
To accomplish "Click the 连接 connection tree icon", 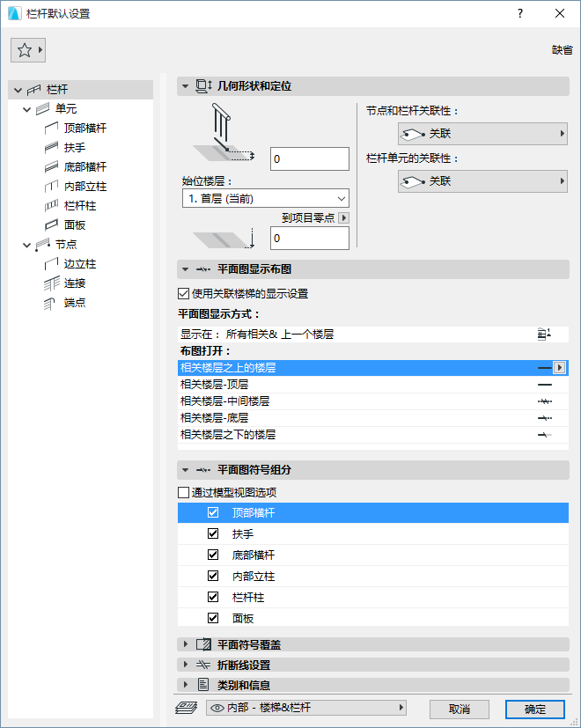I will pyautogui.click(x=52, y=283).
